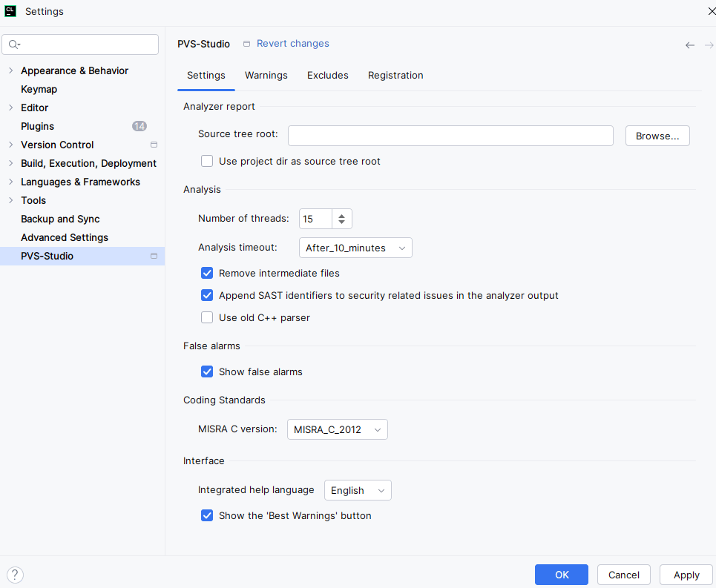The width and height of the screenshot is (716, 588).
Task: Increase the number of threads with up arrow
Action: pyautogui.click(x=341, y=215)
